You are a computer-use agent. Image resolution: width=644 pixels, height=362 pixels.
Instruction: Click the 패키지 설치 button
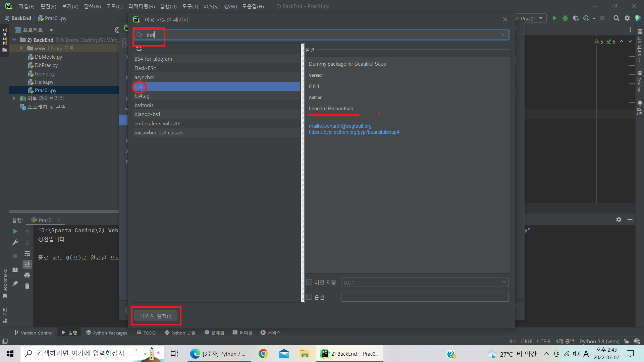156,316
